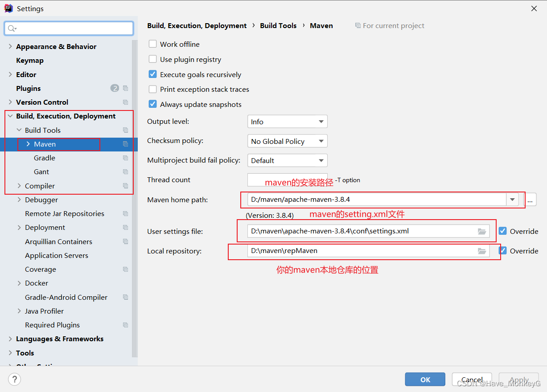
Task: Click the project-level icon beside Build Tools
Action: (125, 130)
